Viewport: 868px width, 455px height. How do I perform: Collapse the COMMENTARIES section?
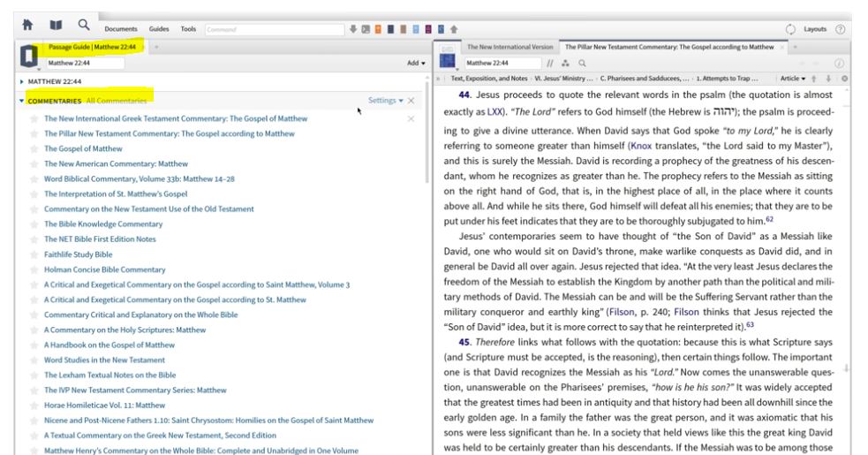[x=21, y=101]
